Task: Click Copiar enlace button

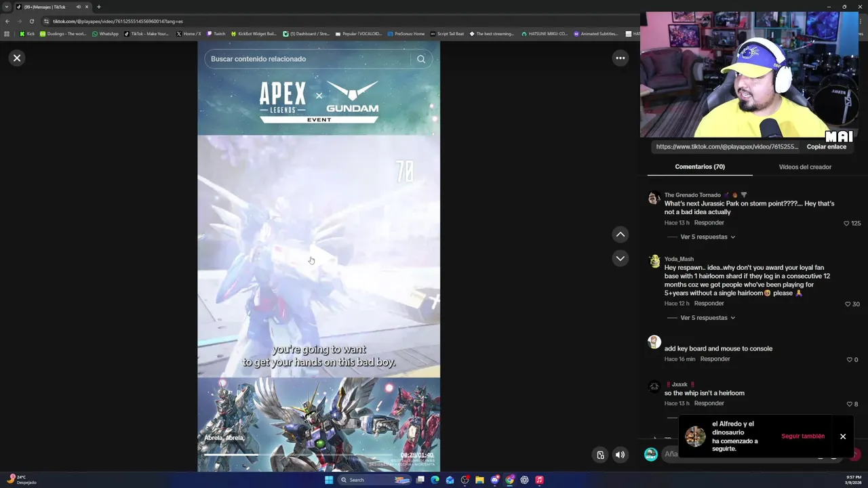Action: 826,146
